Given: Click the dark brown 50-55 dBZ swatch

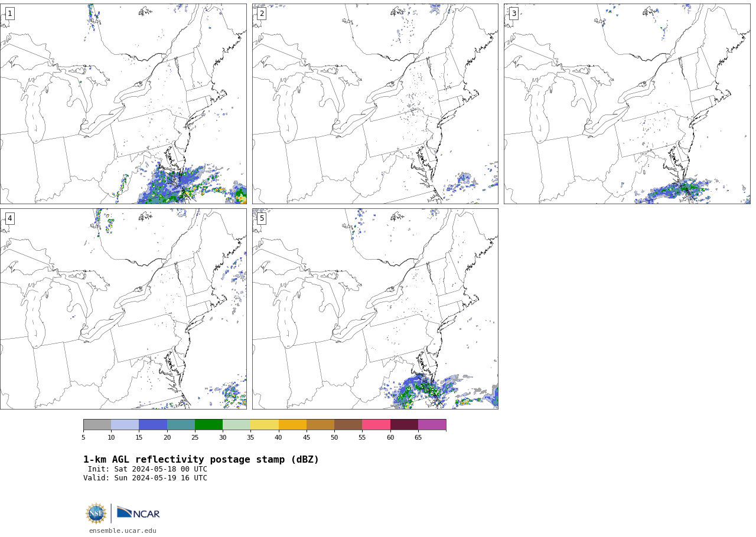Looking at the screenshot, I should pyautogui.click(x=348, y=425).
